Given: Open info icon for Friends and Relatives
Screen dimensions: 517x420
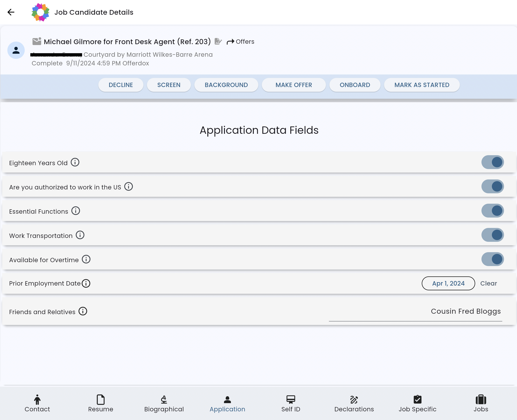Looking at the screenshot, I should point(83,311).
